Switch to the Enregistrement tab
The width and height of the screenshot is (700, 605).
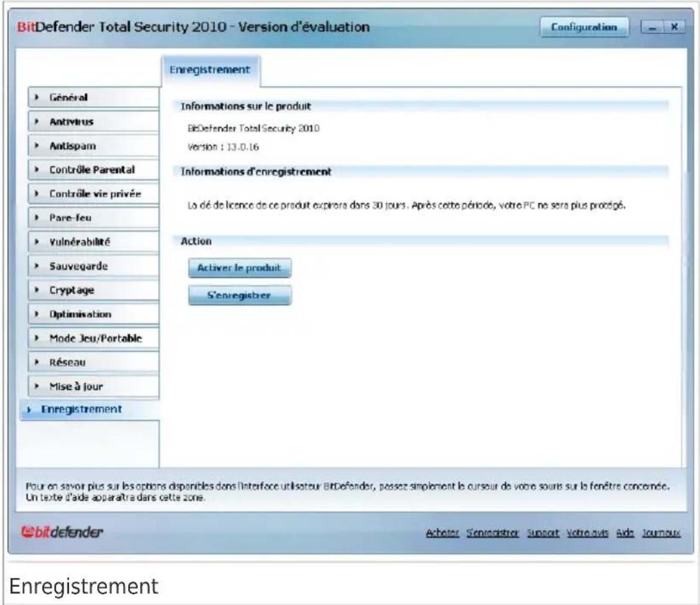(211, 70)
